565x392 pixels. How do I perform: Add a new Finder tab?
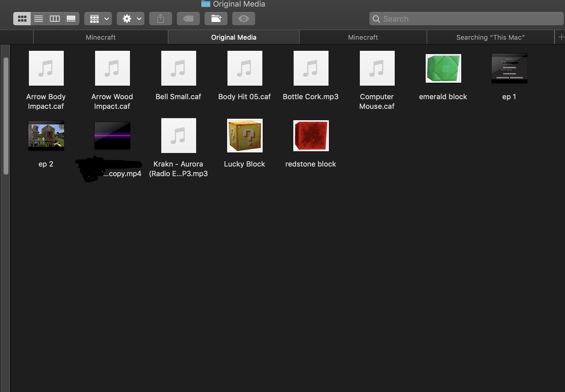pyautogui.click(x=561, y=37)
